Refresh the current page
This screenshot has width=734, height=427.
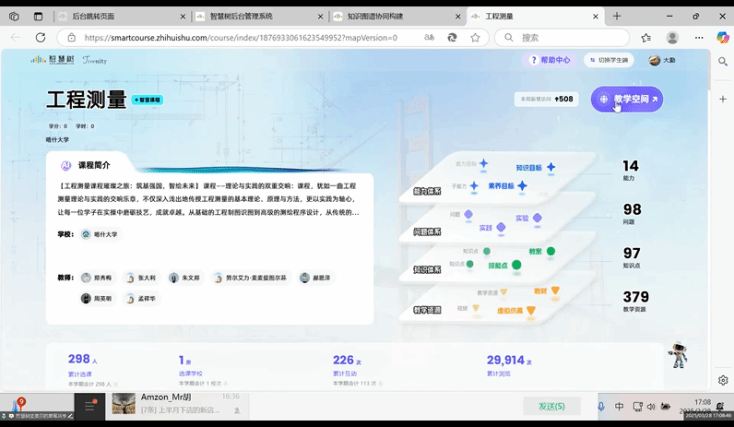click(41, 37)
